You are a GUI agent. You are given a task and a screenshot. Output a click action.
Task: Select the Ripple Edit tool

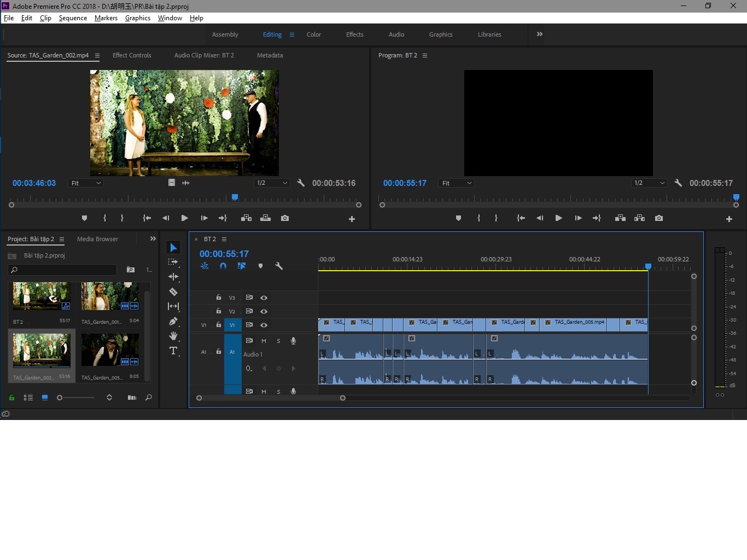click(173, 277)
